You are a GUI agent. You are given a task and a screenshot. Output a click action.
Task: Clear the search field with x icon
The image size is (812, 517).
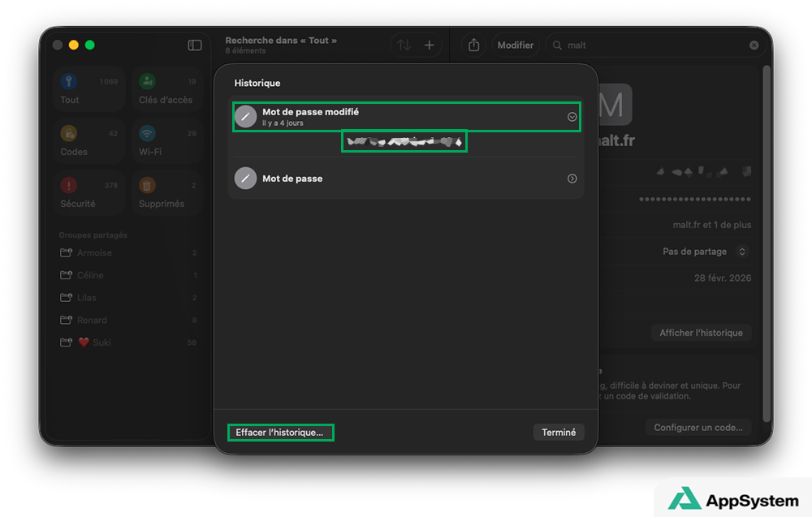pos(754,45)
